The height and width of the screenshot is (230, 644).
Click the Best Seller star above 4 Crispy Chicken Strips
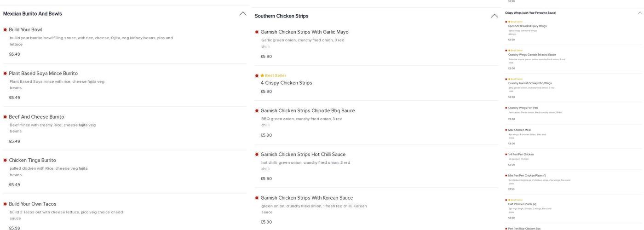point(262,75)
